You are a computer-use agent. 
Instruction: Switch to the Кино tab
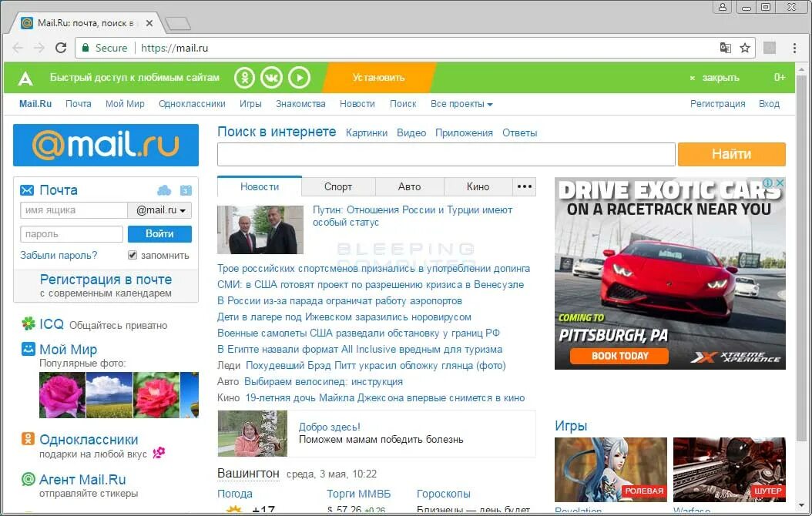(x=478, y=186)
